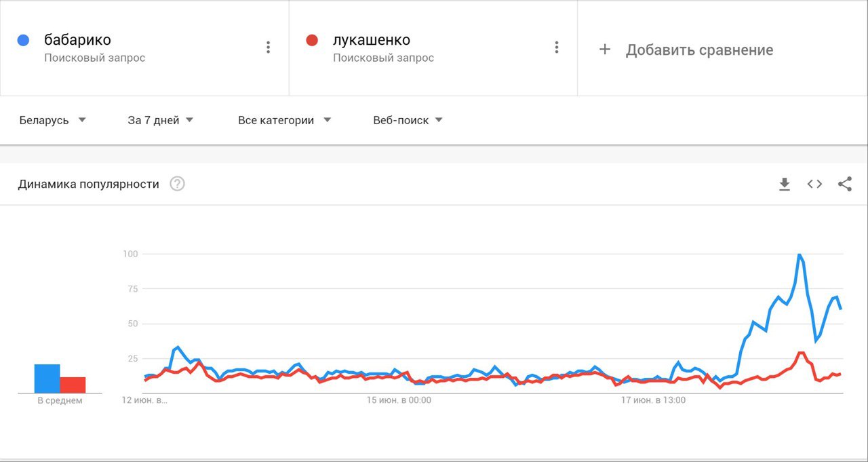
Task: Share the Динамика популярности chart
Action: [x=845, y=184]
